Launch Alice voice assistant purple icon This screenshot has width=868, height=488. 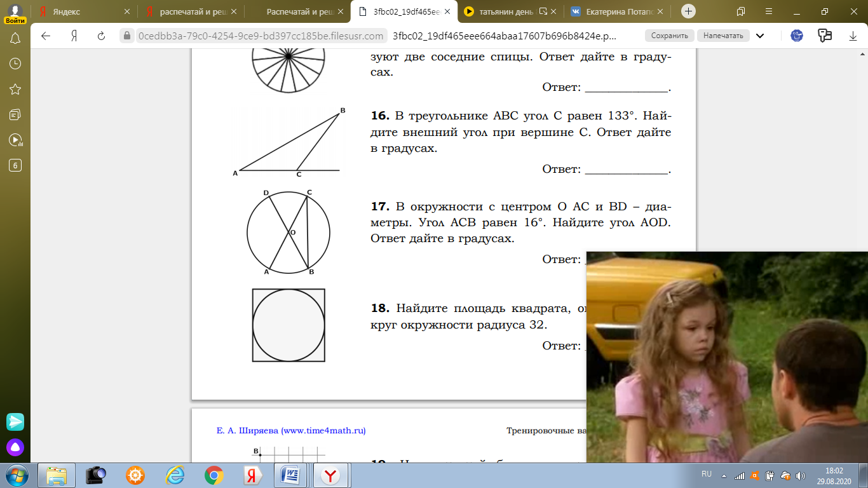point(15,447)
